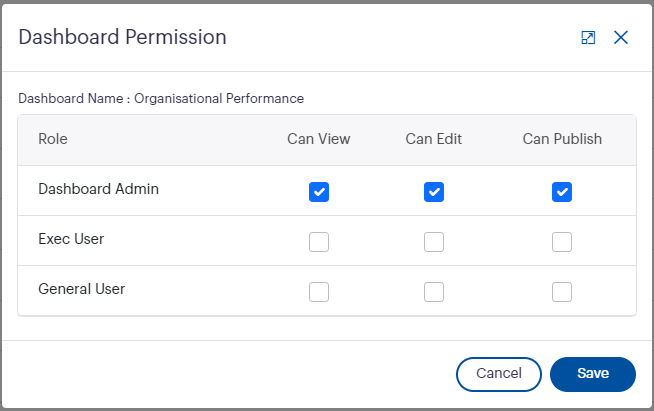
Task: Uncheck Can View for Dashboard Admin
Action: [x=319, y=192]
